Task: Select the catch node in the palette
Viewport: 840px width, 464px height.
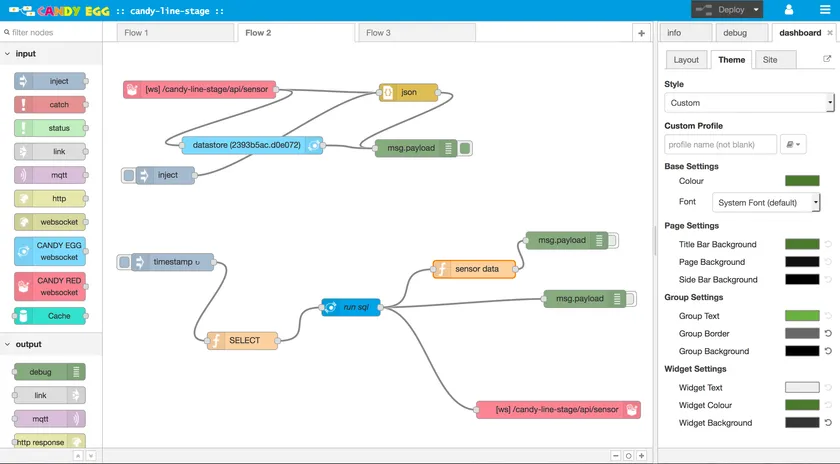Action: tap(50, 104)
